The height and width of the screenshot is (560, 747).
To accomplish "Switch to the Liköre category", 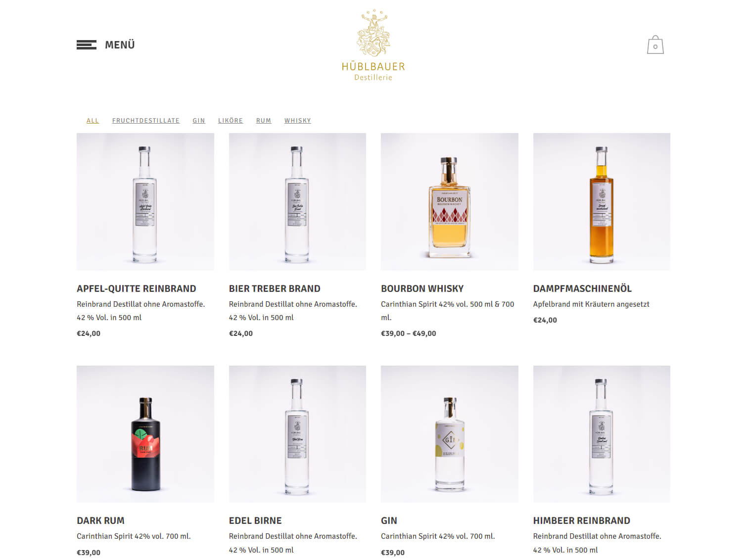I will coord(231,121).
